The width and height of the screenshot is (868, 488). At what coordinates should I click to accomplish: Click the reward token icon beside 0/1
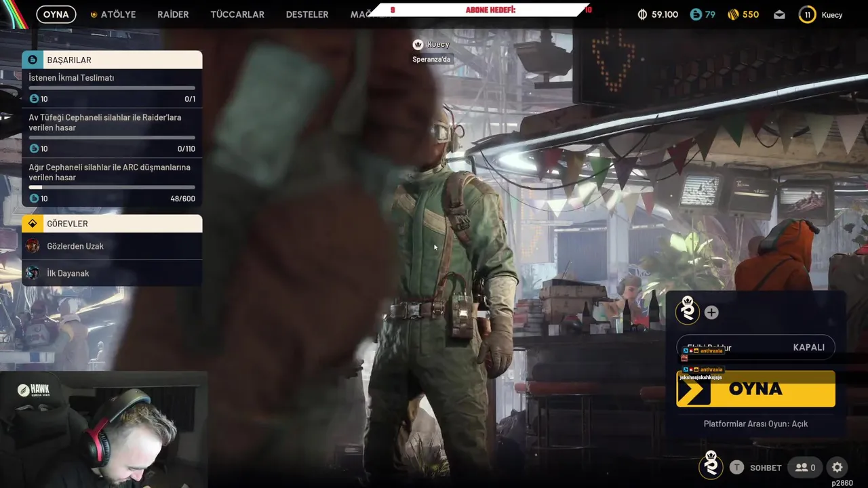tap(34, 99)
